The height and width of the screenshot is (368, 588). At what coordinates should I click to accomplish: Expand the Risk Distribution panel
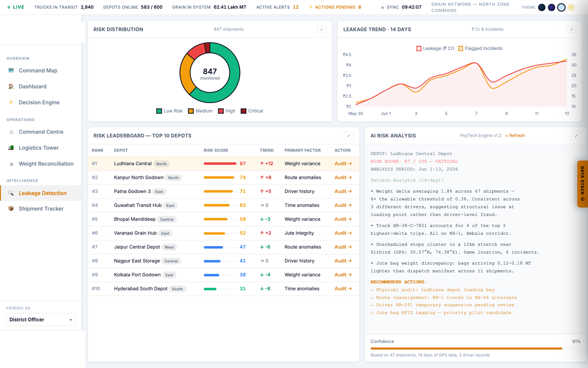point(322,29)
